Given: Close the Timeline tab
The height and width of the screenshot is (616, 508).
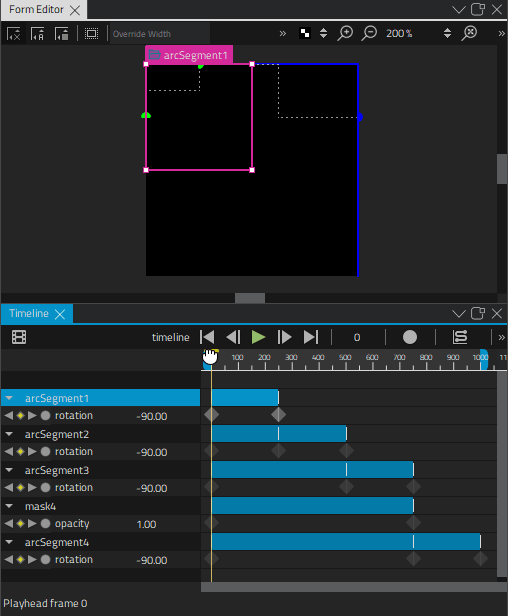Looking at the screenshot, I should (x=60, y=314).
